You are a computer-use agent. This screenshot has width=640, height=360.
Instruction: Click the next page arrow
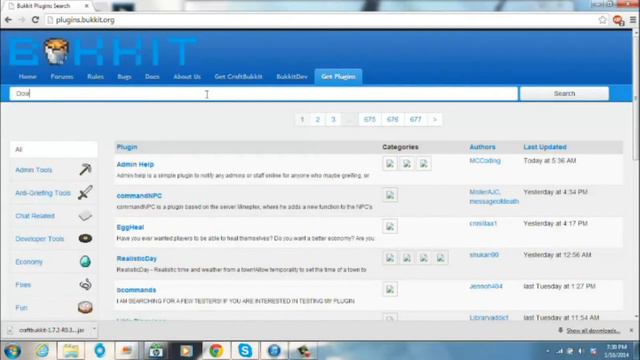click(x=435, y=119)
